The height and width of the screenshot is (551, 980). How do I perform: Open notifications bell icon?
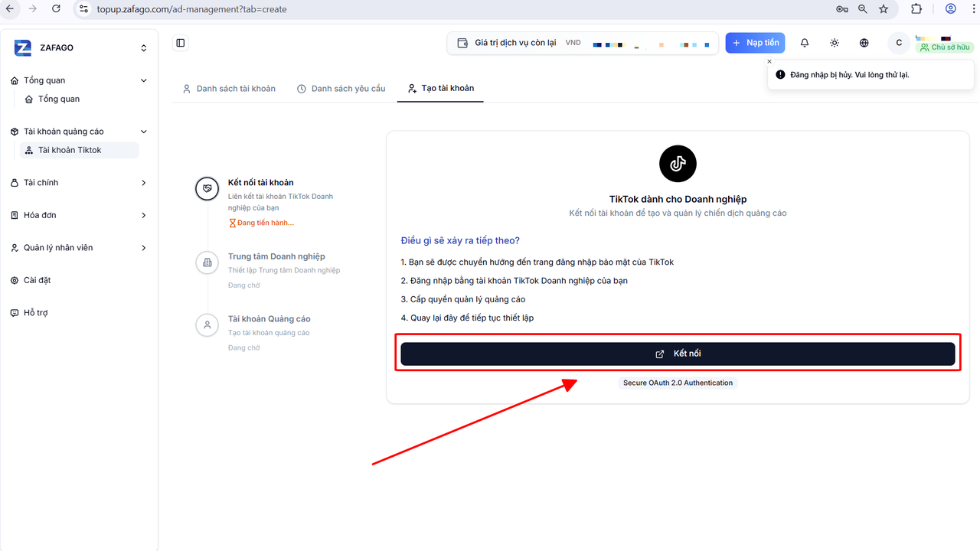805,43
